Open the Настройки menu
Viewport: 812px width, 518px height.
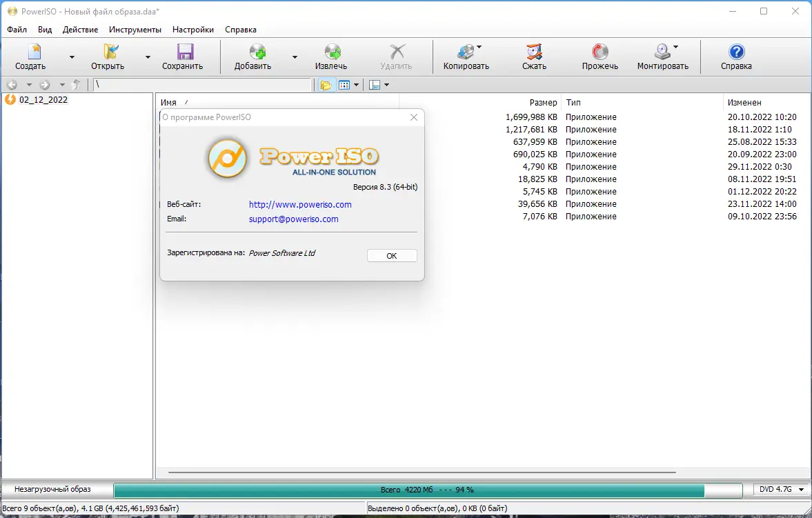[x=193, y=30]
